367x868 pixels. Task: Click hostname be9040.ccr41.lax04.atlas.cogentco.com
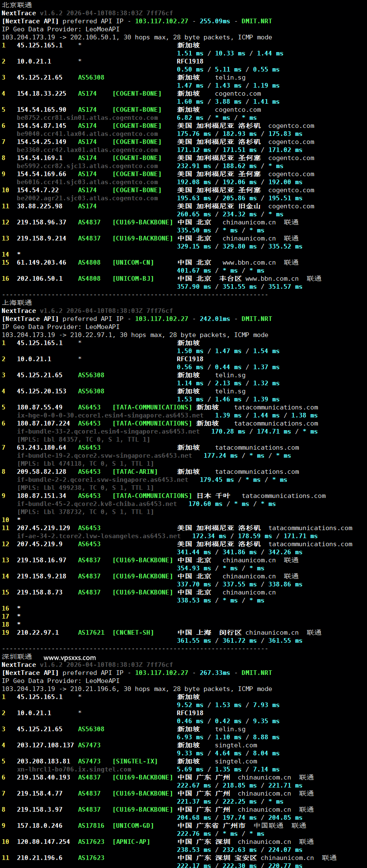coord(87,134)
